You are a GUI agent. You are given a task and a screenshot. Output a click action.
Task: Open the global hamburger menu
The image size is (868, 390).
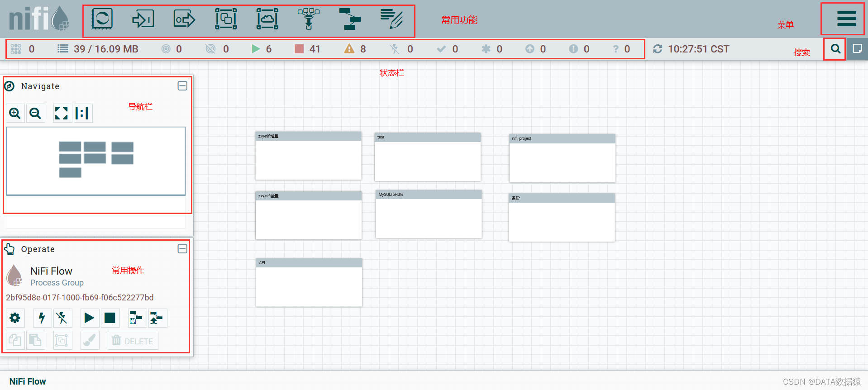click(x=846, y=19)
